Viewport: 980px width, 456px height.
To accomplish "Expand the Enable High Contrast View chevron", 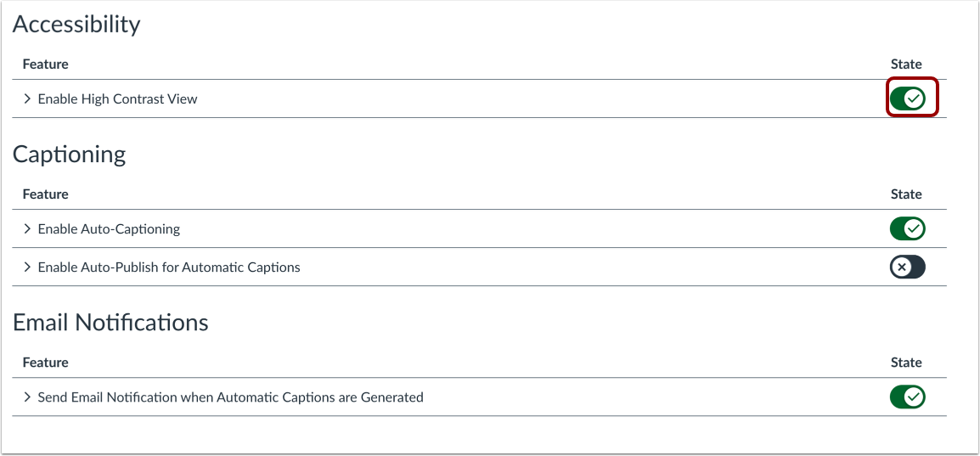I will [27, 99].
